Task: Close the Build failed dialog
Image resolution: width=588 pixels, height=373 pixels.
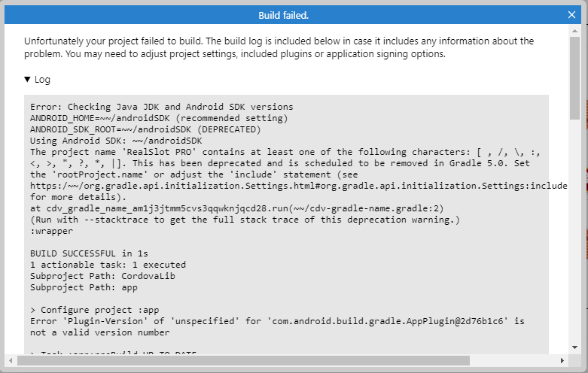Action: tap(571, 15)
